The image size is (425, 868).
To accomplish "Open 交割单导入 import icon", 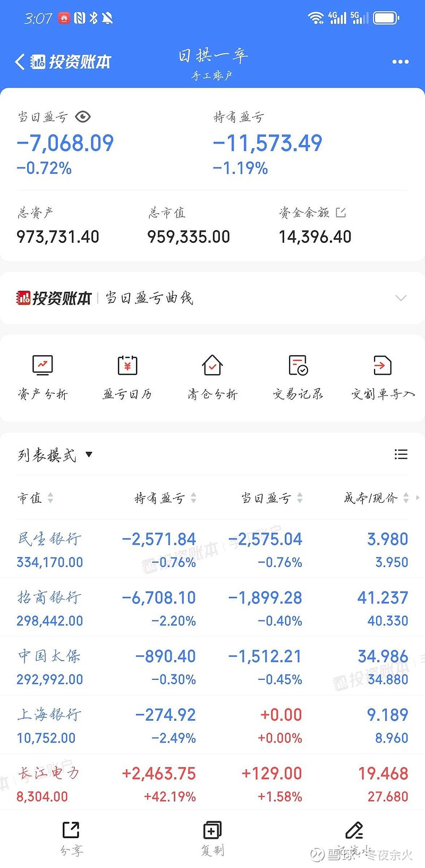I will point(382,365).
